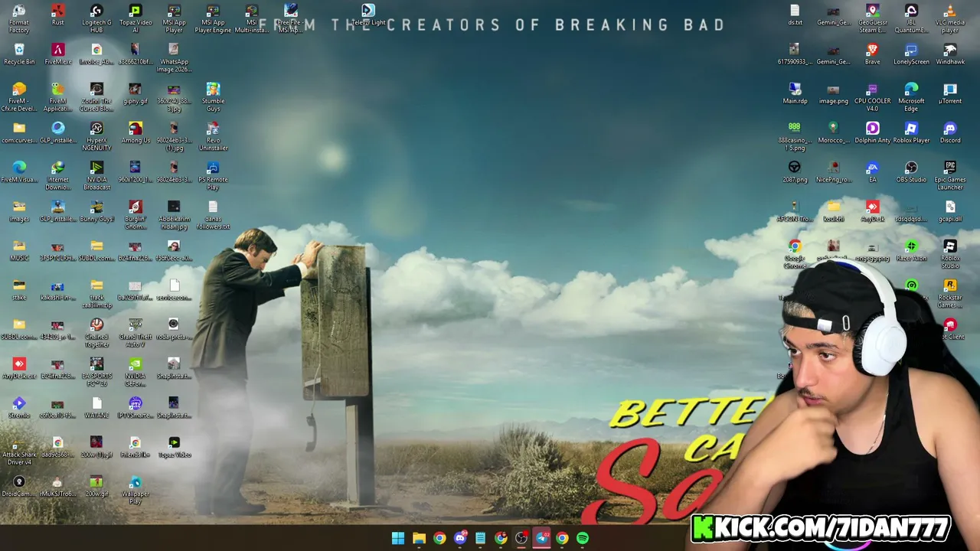
Task: Launch LonelyScreen
Action: 911,54
